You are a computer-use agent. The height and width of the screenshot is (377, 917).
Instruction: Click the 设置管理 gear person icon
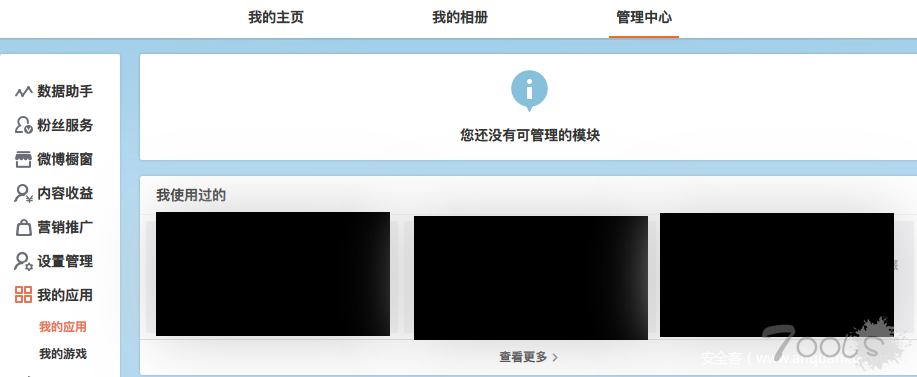coord(23,261)
